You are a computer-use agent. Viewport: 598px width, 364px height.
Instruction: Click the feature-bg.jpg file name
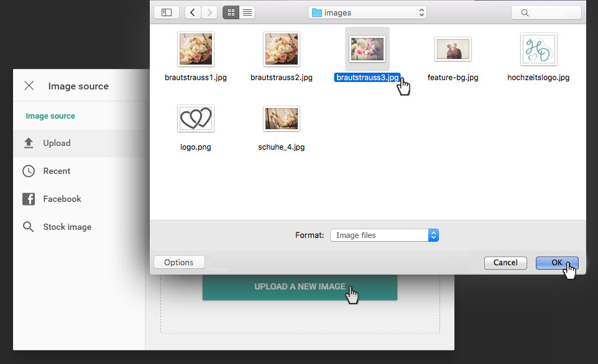coord(453,78)
